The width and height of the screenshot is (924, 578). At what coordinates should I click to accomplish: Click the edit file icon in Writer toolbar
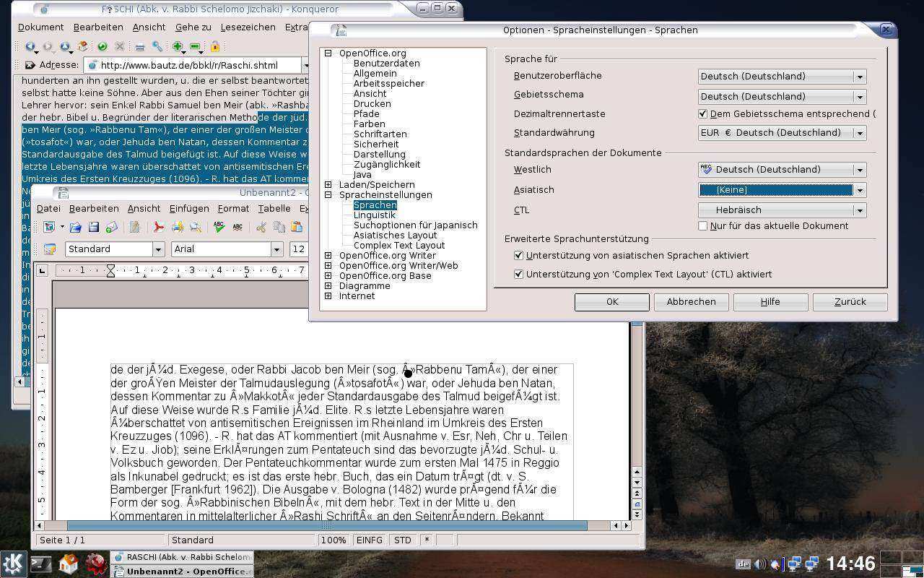click(134, 227)
